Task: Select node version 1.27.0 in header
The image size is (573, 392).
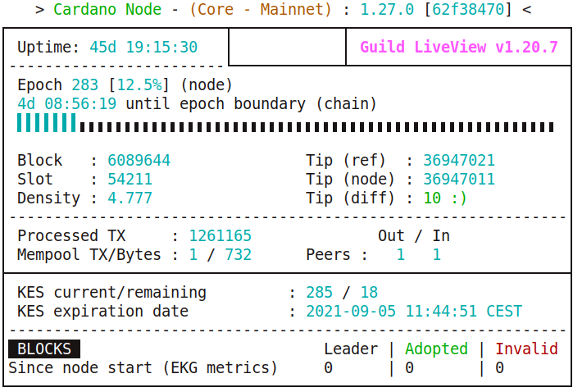Action: click(388, 9)
